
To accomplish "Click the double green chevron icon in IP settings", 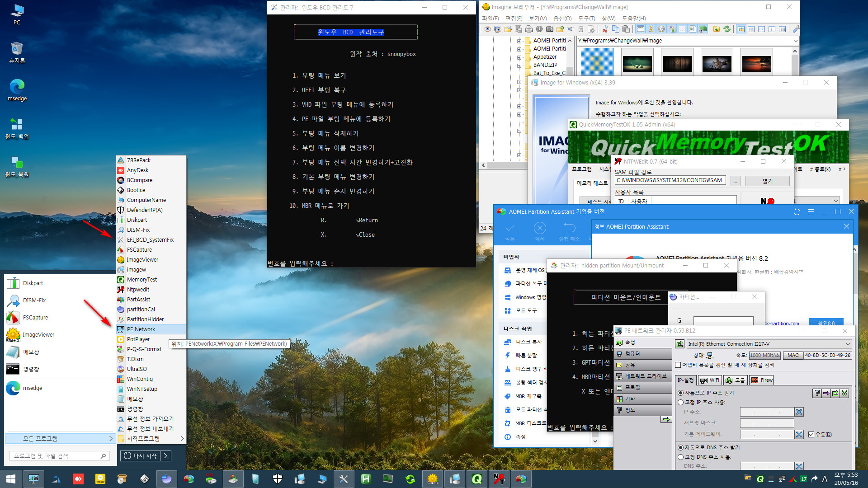I will tap(844, 393).
